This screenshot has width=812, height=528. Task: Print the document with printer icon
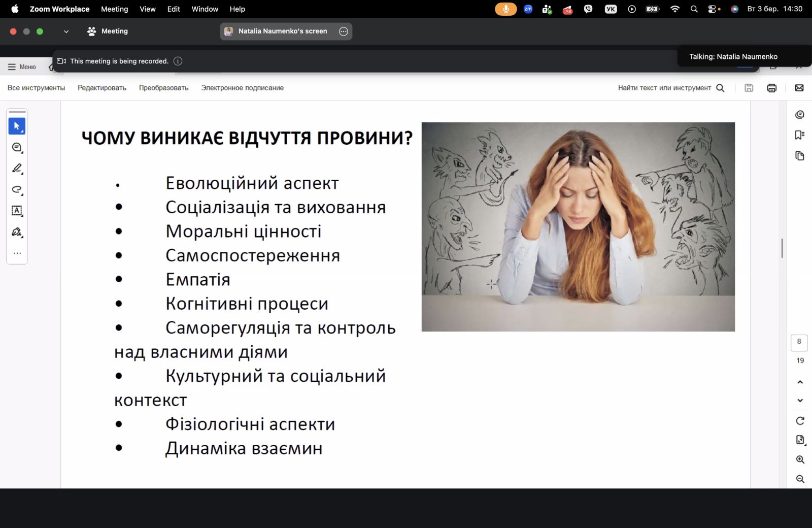tap(772, 88)
